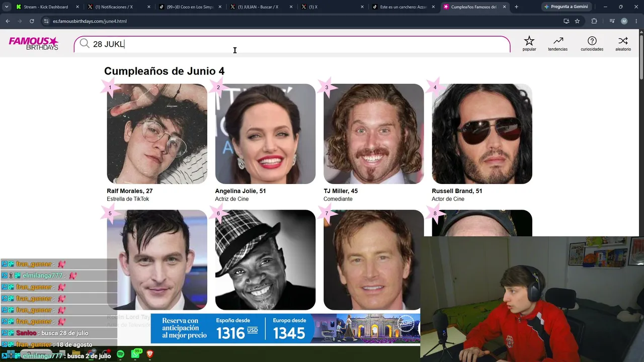644x362 pixels.
Task: Open Brave browser from the taskbar
Action: pyautogui.click(x=150, y=354)
